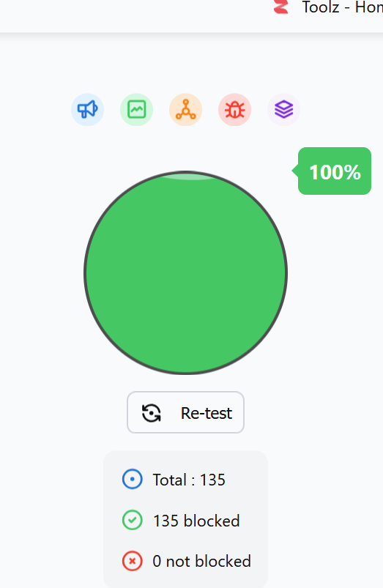Click the red bug error monitoring icon
Screen dimensions: 383x588
point(235,110)
